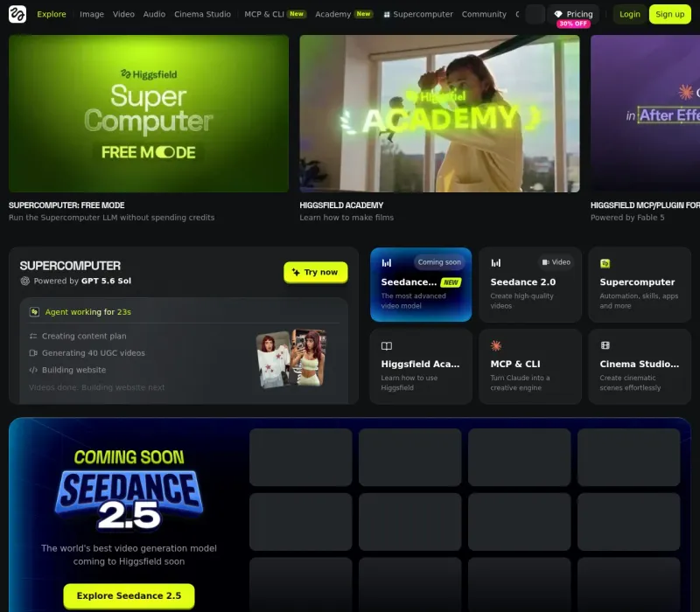700x612 pixels.
Task: Click the bars icon on Seedance 2.0 card
Action: pyautogui.click(x=496, y=263)
